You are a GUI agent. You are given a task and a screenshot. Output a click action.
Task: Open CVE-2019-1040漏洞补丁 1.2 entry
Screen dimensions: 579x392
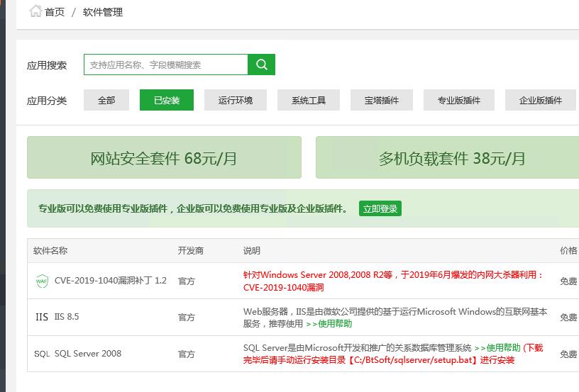(111, 281)
